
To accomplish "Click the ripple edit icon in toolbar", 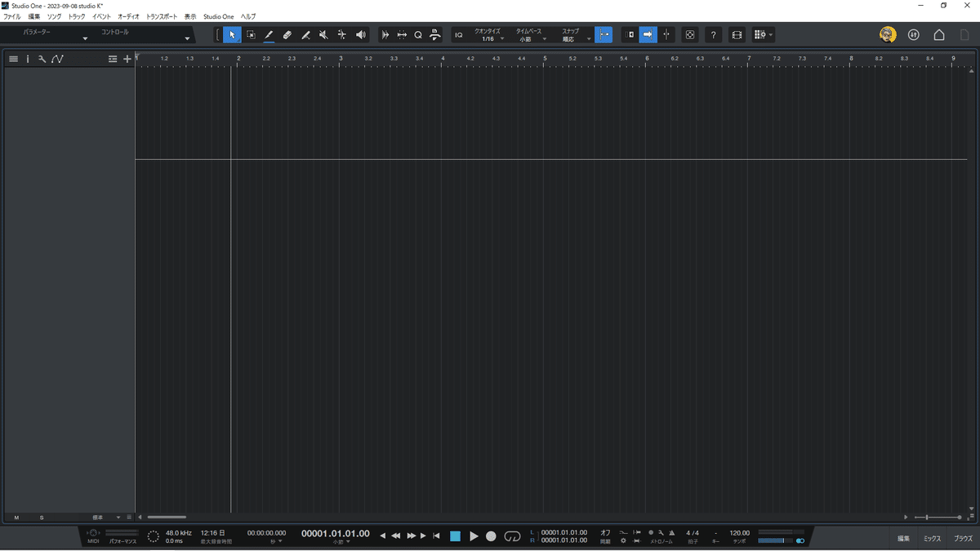I will tap(402, 35).
